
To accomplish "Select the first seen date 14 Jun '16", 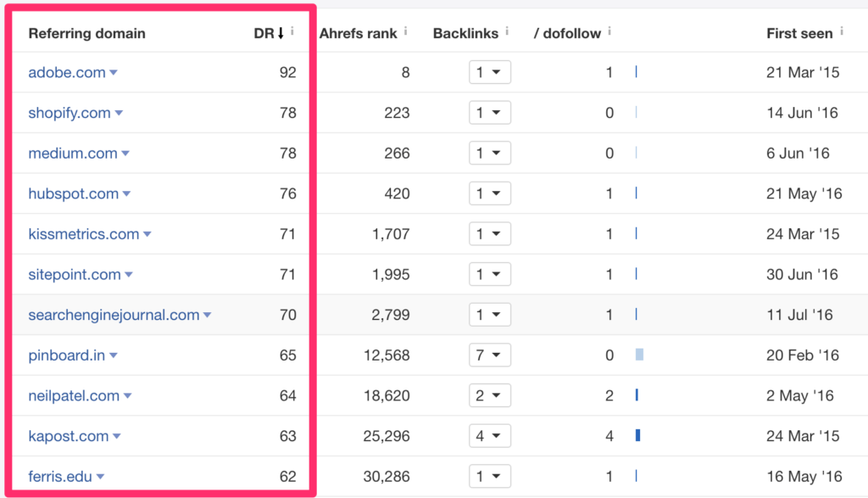I will (802, 113).
